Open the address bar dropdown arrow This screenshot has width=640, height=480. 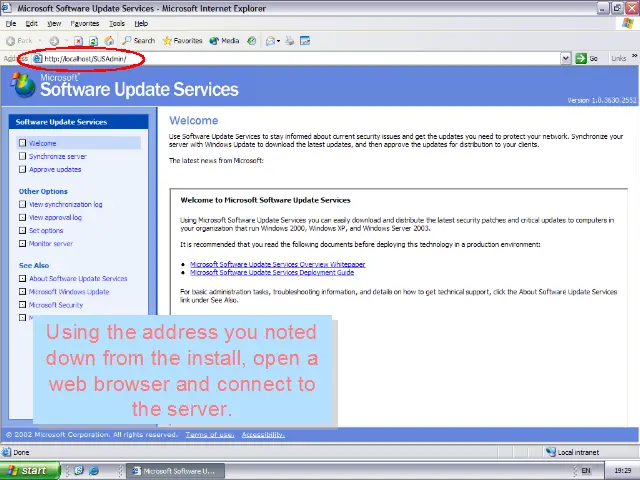[x=565, y=58]
